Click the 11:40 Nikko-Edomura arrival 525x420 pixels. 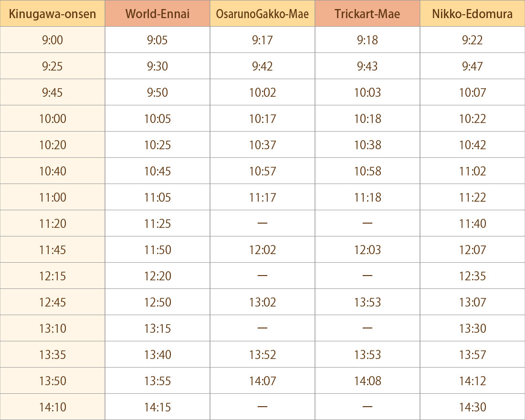click(472, 224)
